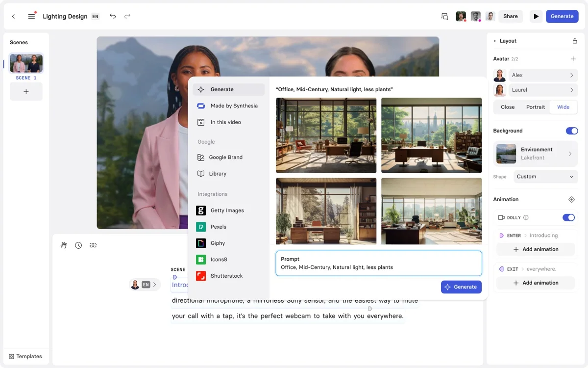Screen dimensions: 588x368
Task: Open Made by Synthesia media
Action: tap(228, 105)
